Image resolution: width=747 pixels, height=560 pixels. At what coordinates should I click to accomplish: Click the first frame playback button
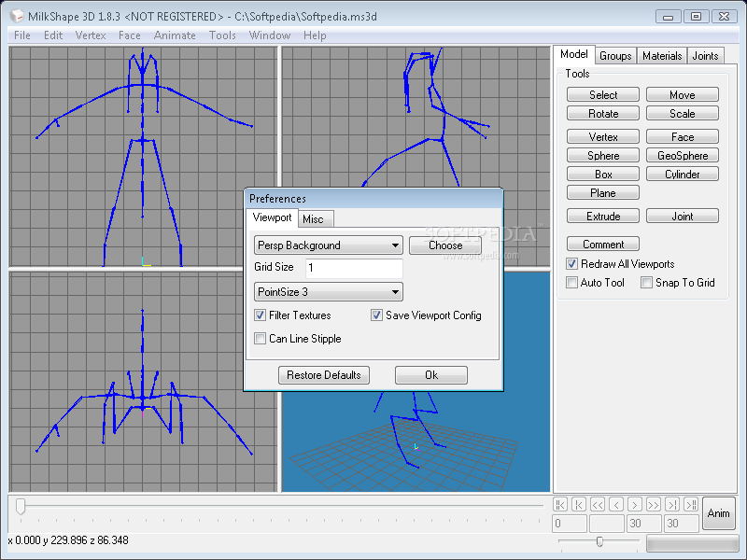(x=560, y=504)
